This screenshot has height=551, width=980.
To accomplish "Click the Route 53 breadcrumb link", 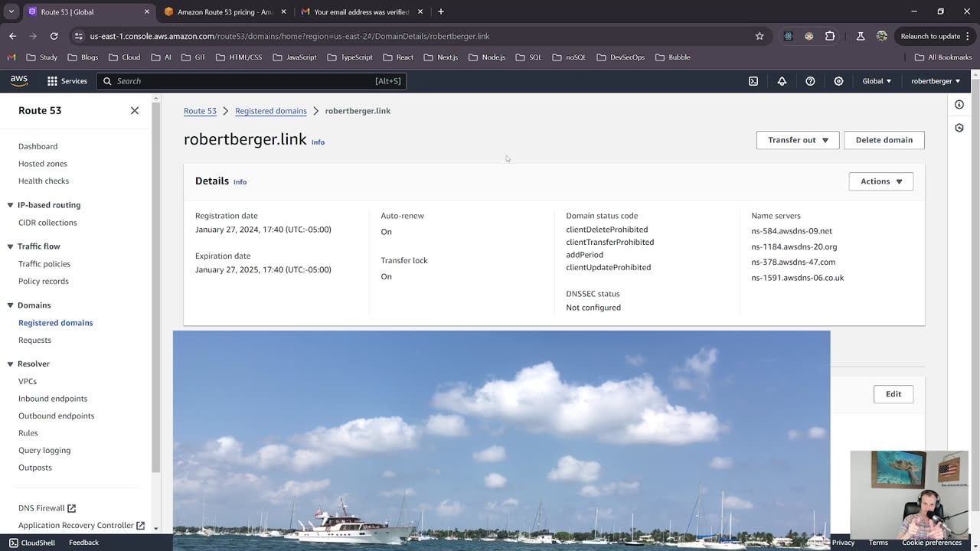I will [200, 111].
